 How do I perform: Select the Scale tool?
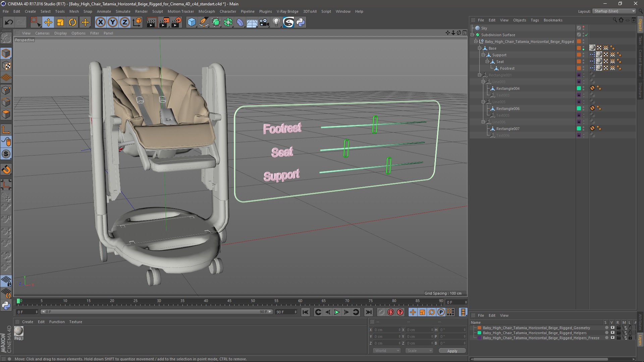[60, 22]
